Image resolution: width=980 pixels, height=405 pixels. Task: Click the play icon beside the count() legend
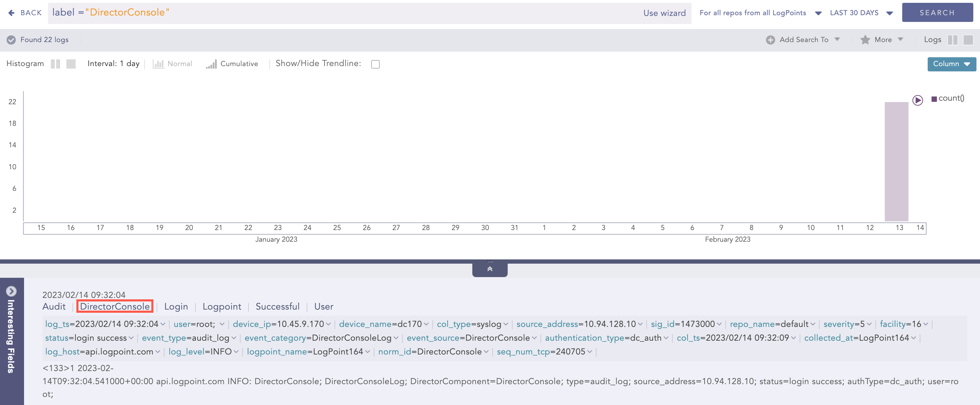pyautogui.click(x=918, y=100)
